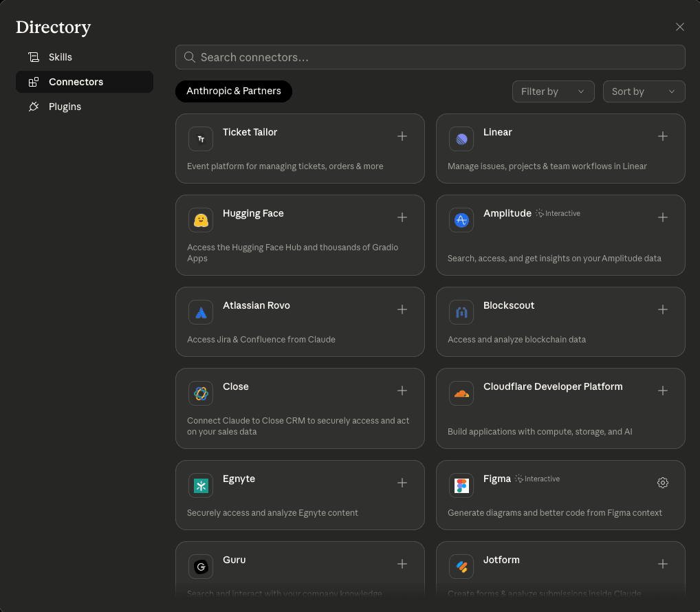Image resolution: width=700 pixels, height=612 pixels.
Task: Click the Hugging Face logo icon
Action: pyautogui.click(x=200, y=219)
